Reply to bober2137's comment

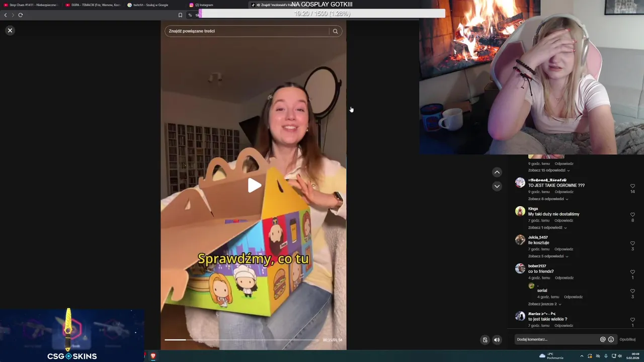[x=564, y=278]
